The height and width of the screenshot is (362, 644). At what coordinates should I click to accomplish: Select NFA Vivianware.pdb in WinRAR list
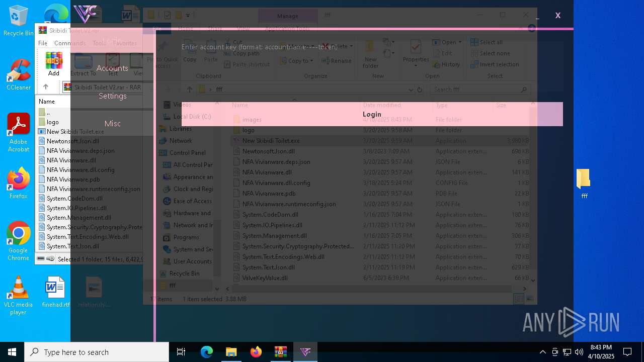tap(69, 179)
